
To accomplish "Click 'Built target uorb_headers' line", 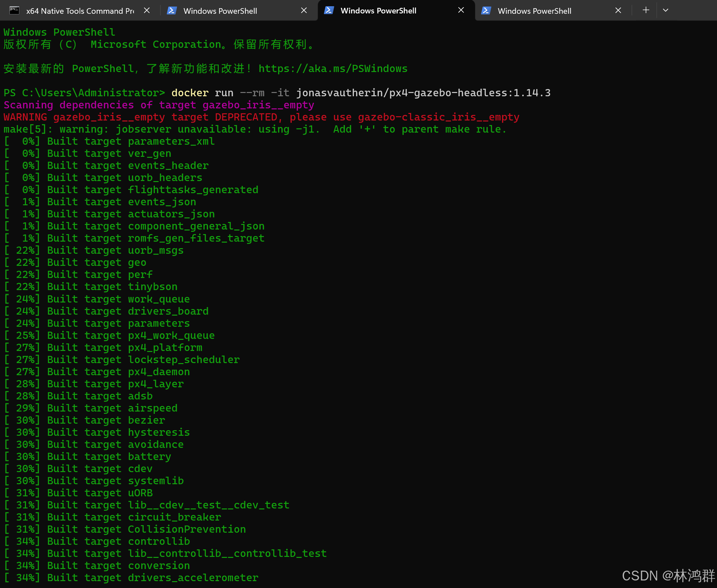I will (103, 178).
